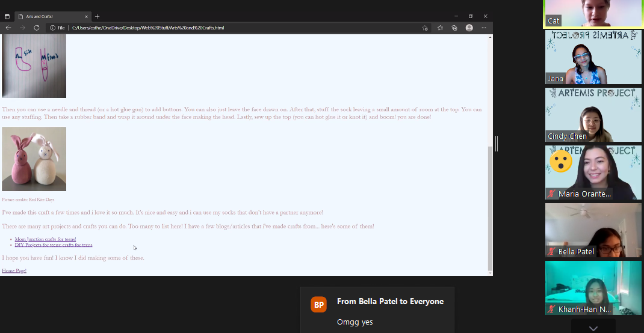Viewport: 644px width, 333px height.
Task: Open the chat message from Bella Patel
Action: (x=377, y=310)
